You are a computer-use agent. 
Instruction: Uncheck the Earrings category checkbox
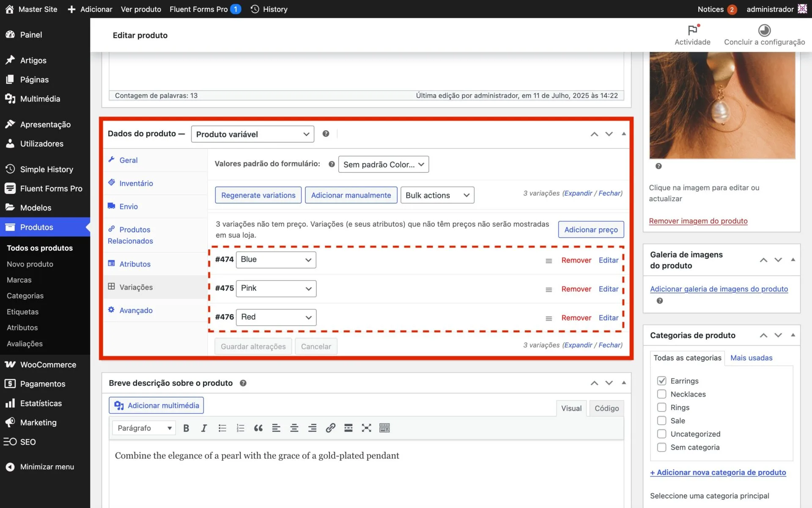tap(661, 381)
